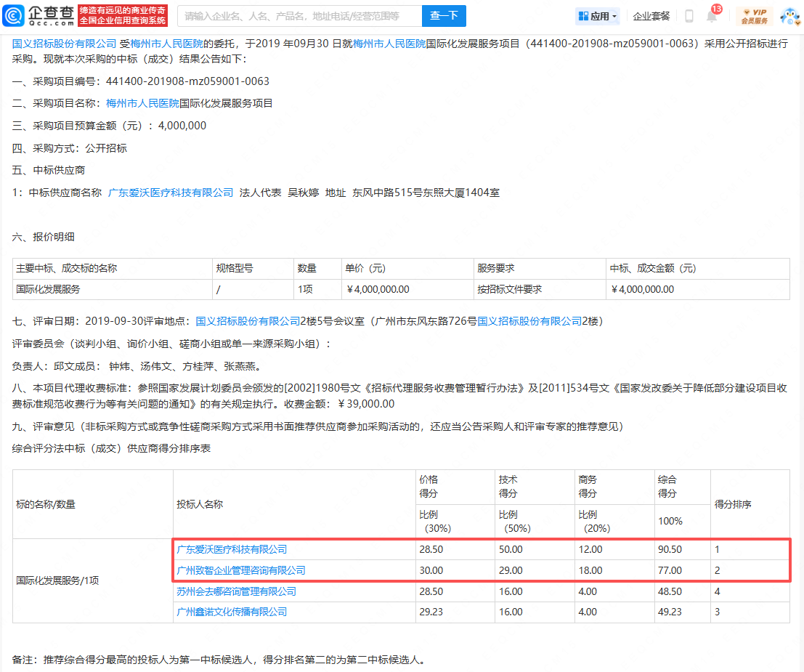This screenshot has width=804, height=672.
Task: Open 苏州会去哪咨询管理有限公司 link
Action: pos(236,591)
